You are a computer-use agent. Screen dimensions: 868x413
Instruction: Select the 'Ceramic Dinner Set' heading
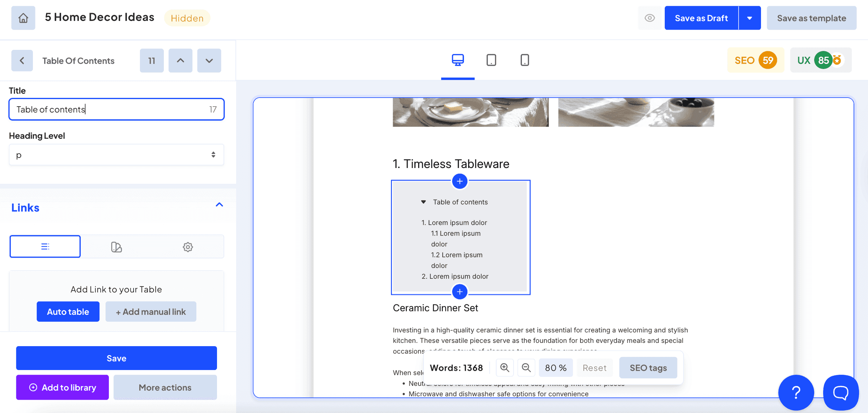[435, 308]
